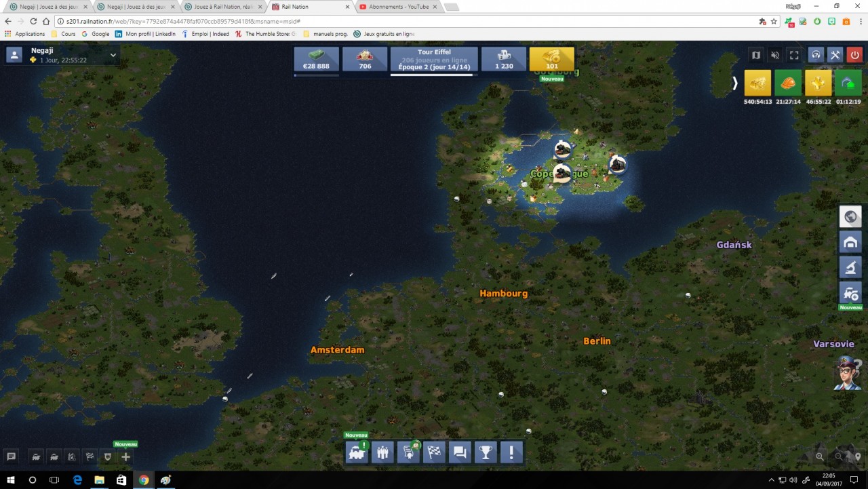The image size is (868, 489).
Task: Bookmark this page with the star icon
Action: pyautogui.click(x=774, y=21)
